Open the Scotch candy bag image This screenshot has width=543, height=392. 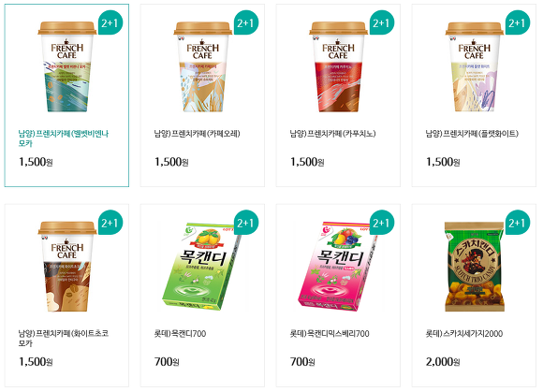pyautogui.click(x=474, y=267)
